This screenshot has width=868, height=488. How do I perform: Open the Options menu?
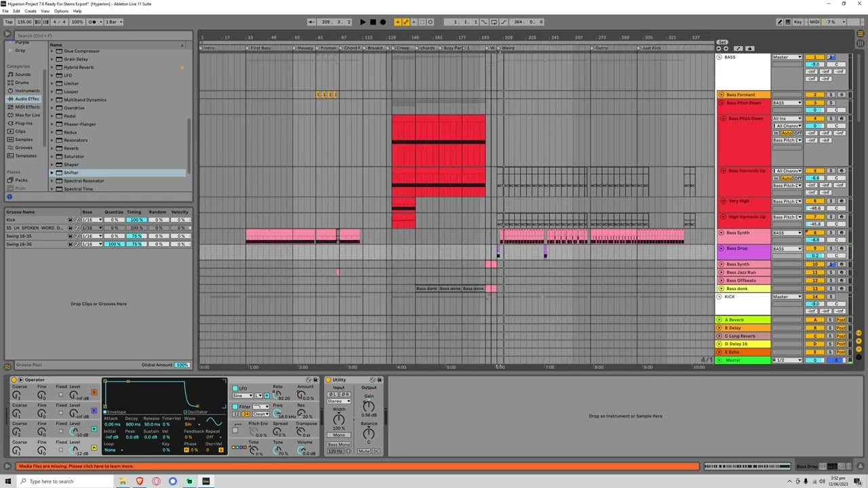61,11
